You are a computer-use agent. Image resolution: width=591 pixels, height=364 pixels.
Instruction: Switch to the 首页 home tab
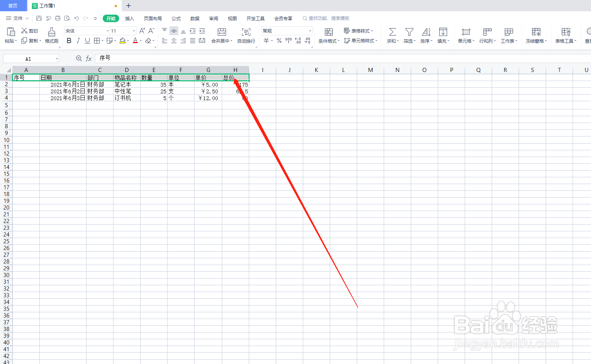coord(13,6)
